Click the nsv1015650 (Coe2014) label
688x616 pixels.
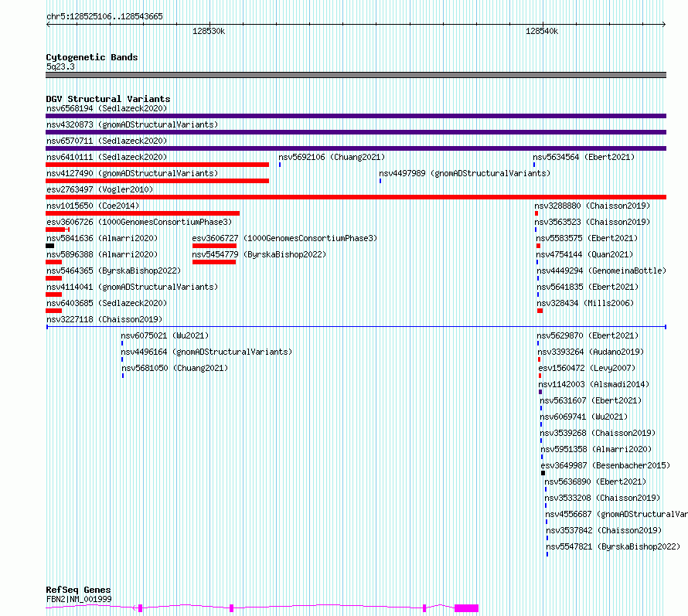(93, 206)
